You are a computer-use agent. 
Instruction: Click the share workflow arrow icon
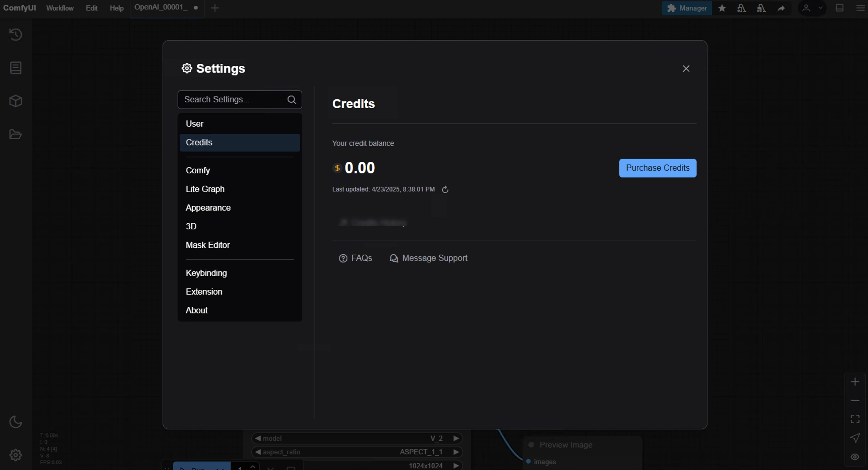coord(781,8)
